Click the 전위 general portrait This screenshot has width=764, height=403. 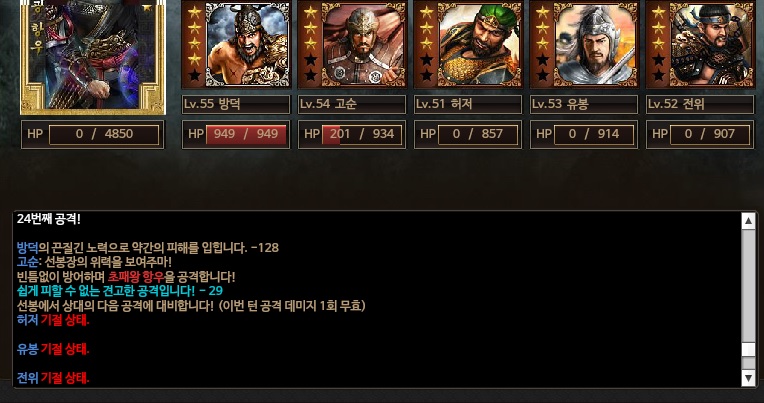pyautogui.click(x=711, y=44)
